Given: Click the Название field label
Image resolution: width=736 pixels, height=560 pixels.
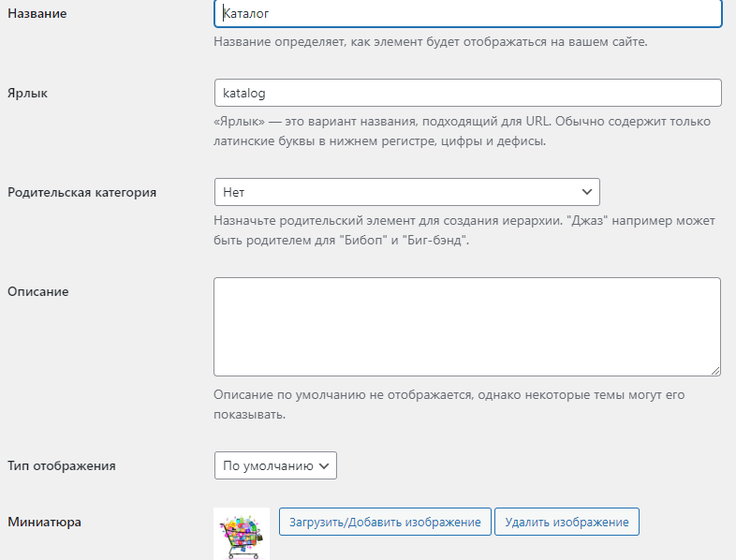Looking at the screenshot, I should (x=37, y=14).
